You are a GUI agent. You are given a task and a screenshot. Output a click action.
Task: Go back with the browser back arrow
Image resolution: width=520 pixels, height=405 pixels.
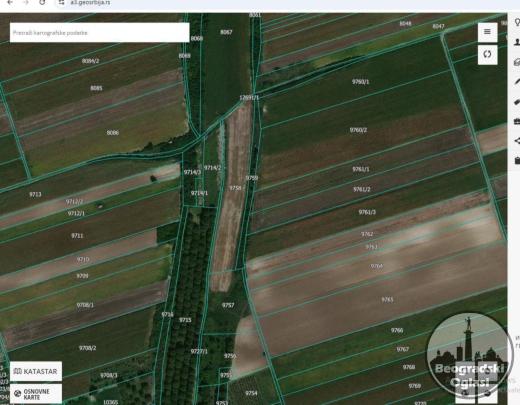click(x=10, y=3)
